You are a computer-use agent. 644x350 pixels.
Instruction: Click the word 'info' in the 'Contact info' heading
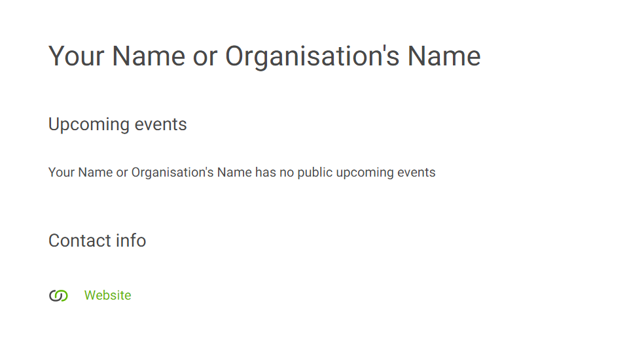(x=131, y=241)
